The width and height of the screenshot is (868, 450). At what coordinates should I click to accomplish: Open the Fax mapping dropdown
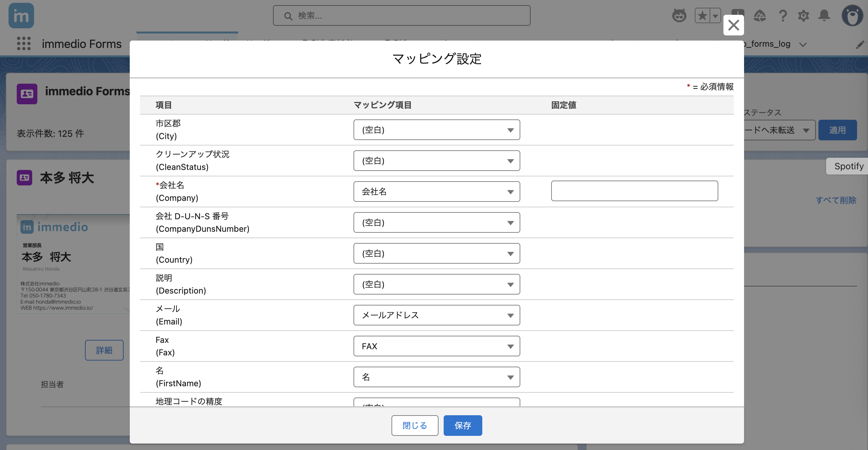click(x=436, y=346)
